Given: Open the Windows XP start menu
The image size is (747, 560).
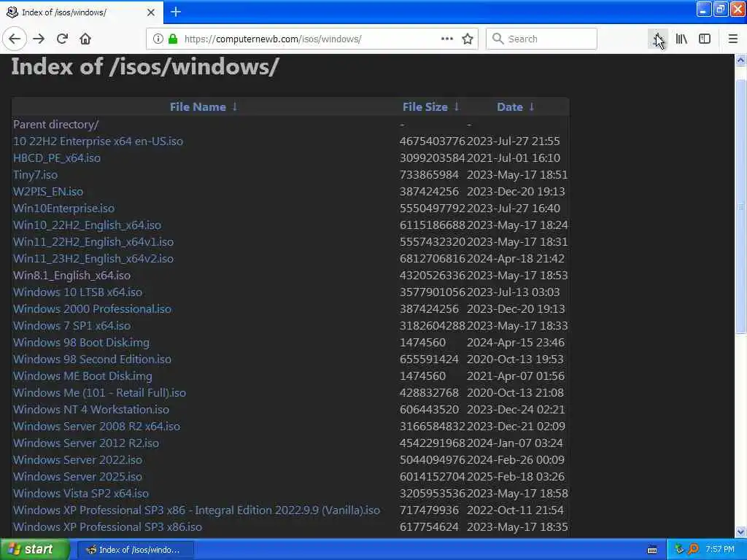Looking at the screenshot, I should point(34,550).
